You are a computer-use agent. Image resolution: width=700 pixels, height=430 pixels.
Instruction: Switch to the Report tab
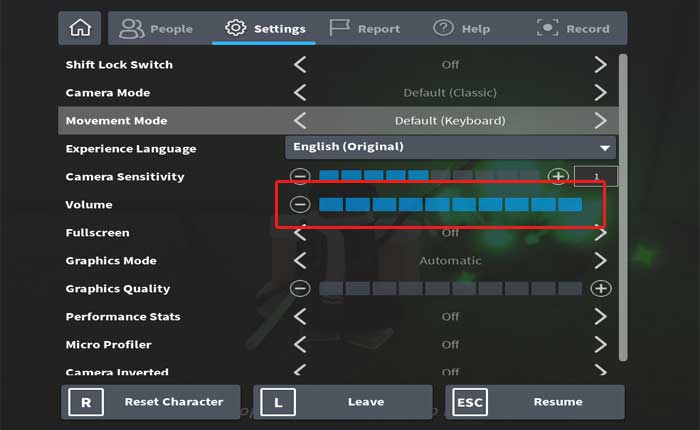[365, 28]
